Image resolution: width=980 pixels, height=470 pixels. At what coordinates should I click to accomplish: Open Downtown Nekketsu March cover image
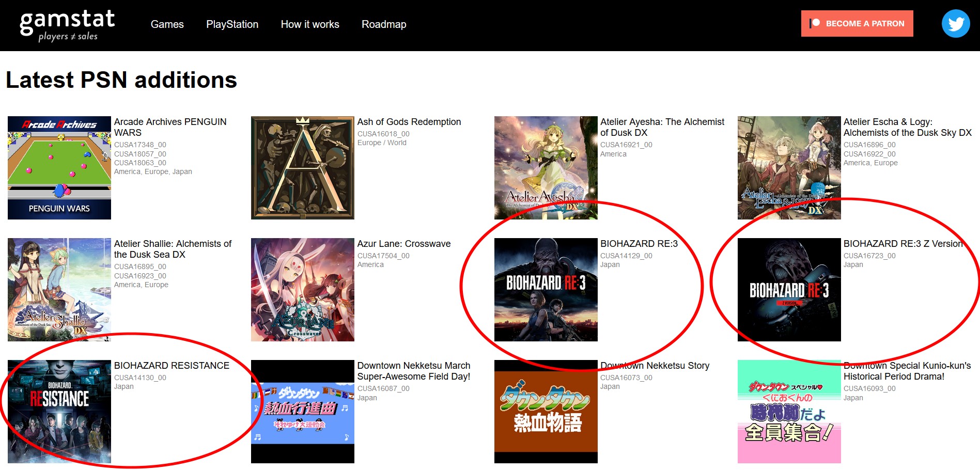pyautogui.click(x=303, y=412)
